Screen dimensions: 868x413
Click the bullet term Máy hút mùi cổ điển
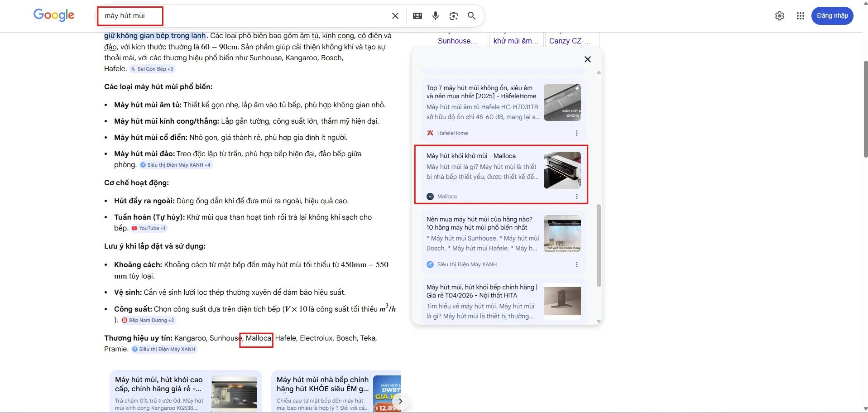point(151,138)
